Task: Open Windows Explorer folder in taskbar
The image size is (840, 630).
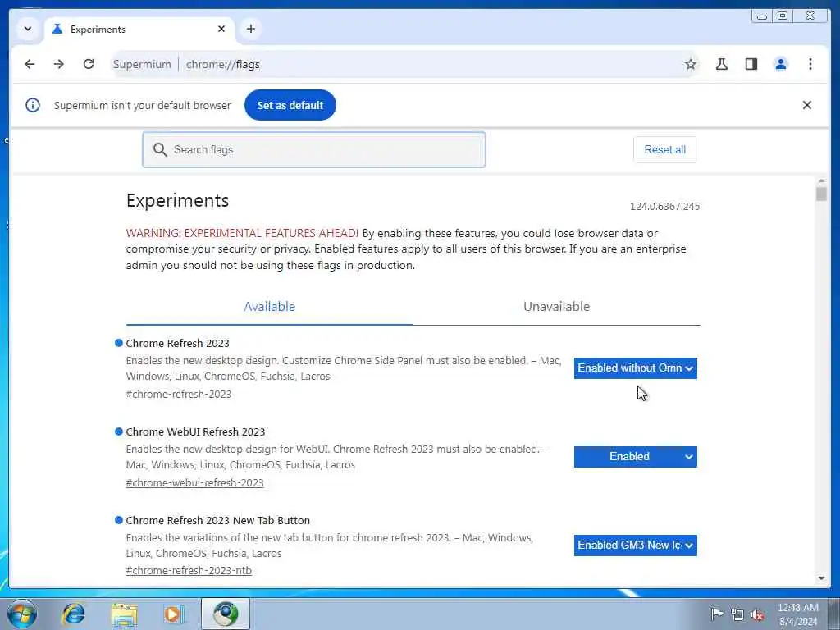Action: [125, 614]
